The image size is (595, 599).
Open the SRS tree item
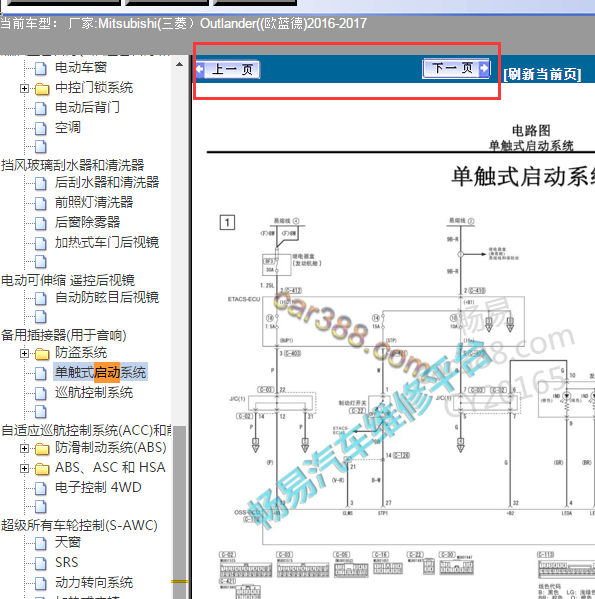(66, 562)
